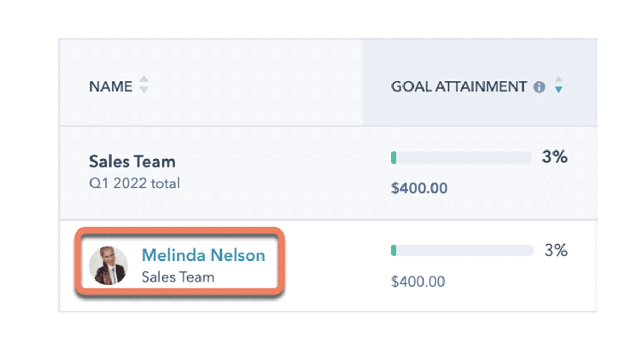Screen dimensions: 644x360
Task: Click the Goal Attainment info icon
Action: pyautogui.click(x=539, y=87)
